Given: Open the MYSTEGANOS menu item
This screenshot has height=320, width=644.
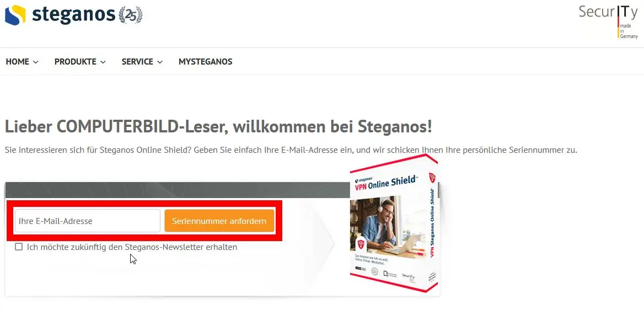Looking at the screenshot, I should click(x=205, y=62).
